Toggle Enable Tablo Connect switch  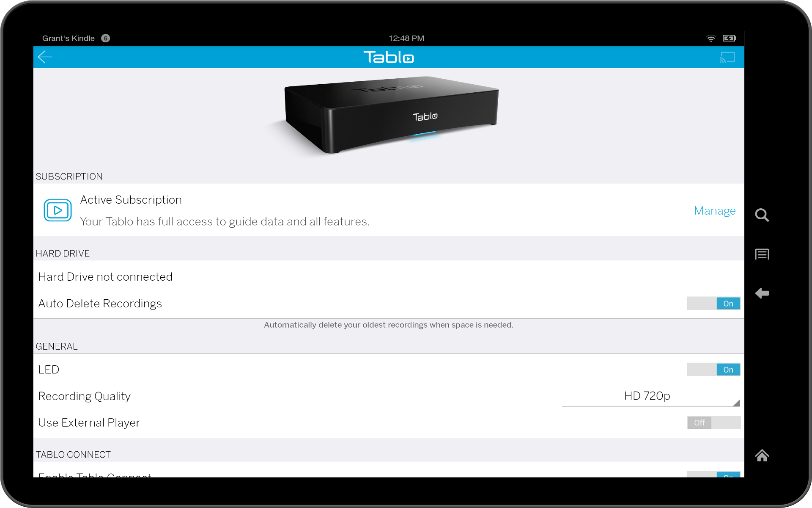tap(713, 474)
